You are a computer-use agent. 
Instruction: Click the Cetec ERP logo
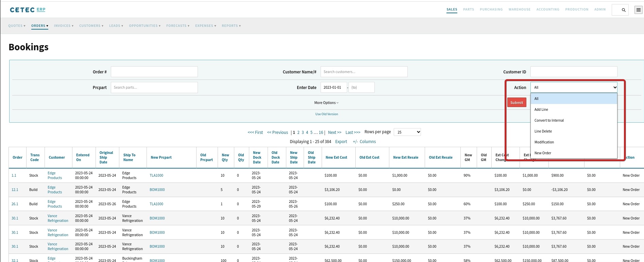click(x=28, y=10)
